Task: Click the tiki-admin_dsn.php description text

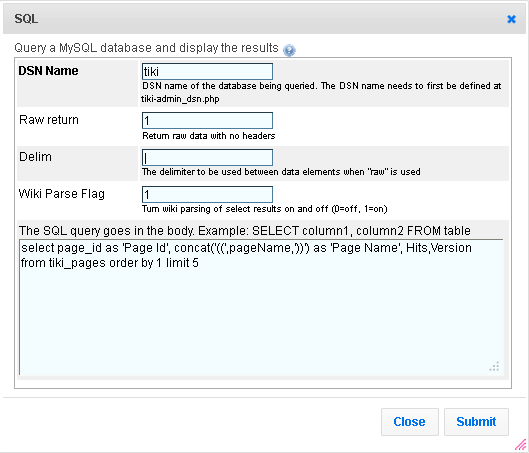Action: coord(180,99)
